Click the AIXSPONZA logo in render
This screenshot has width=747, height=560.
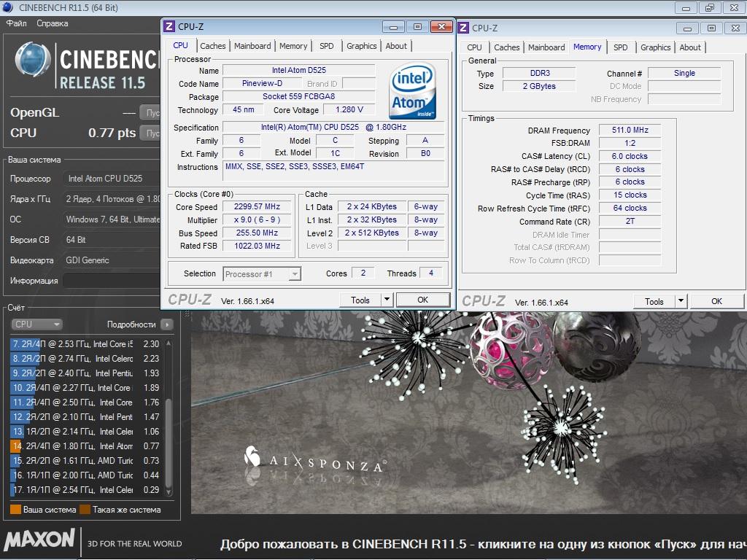[x=315, y=459]
